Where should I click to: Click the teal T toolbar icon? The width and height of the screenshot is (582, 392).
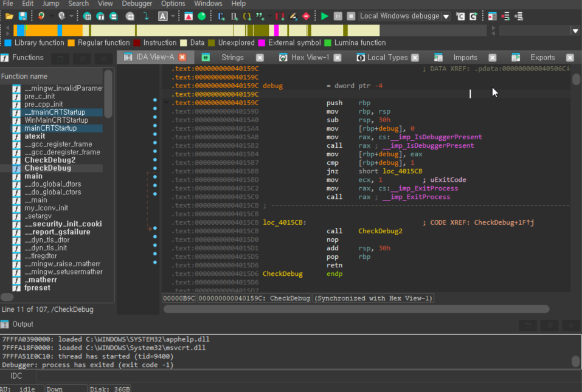pyautogui.click(x=100, y=16)
